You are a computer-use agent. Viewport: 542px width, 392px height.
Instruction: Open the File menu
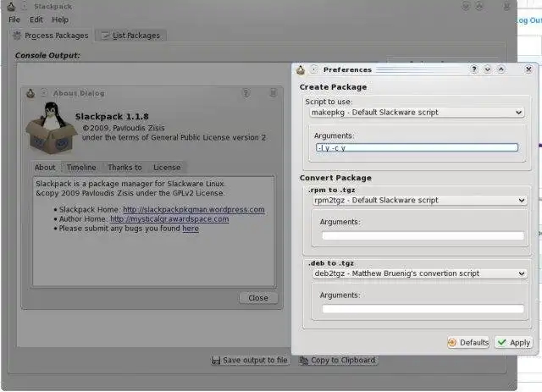[x=14, y=19]
